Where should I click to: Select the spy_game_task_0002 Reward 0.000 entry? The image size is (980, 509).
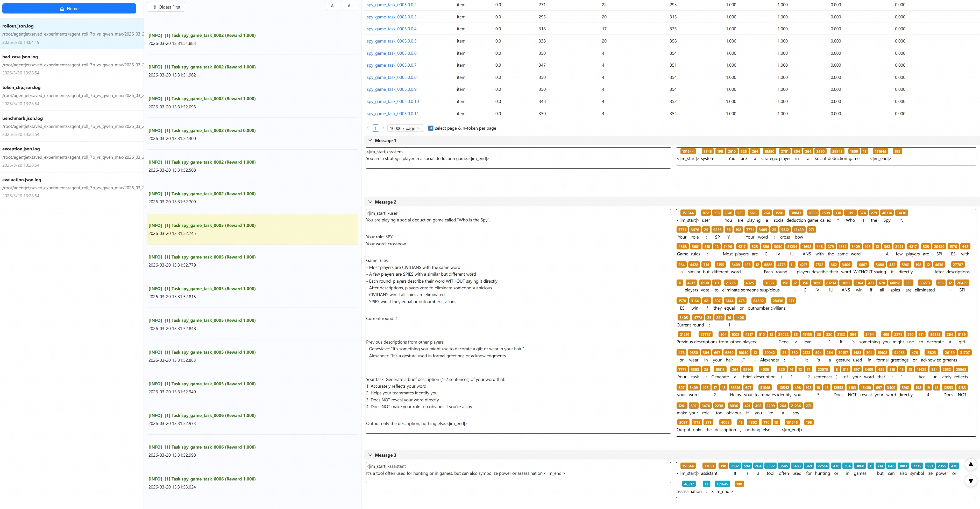tap(202, 131)
